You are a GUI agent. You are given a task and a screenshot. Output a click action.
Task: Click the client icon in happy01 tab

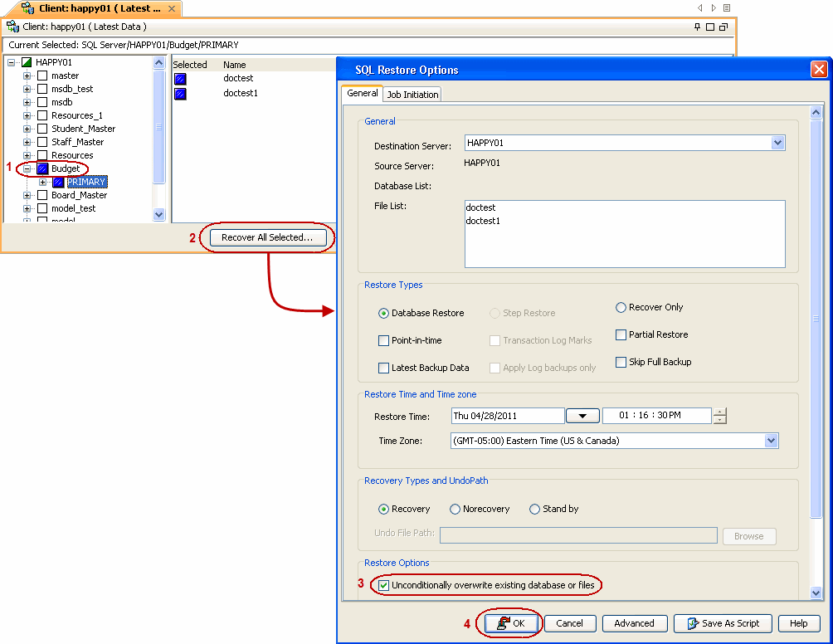pos(27,8)
